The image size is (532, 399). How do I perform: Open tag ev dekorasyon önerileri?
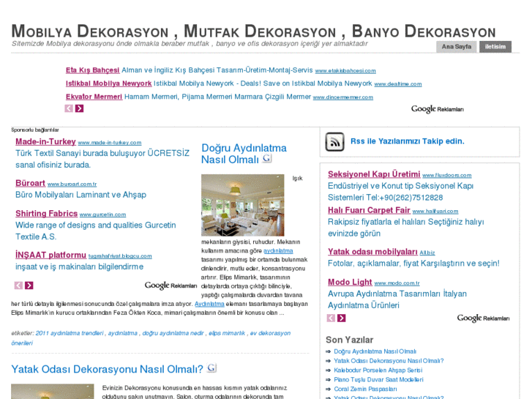151,338
